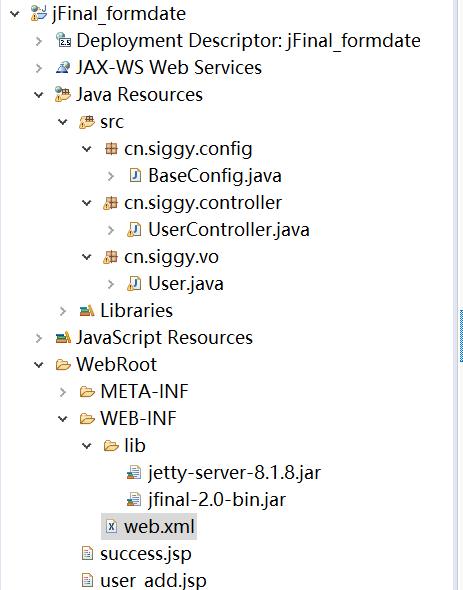Screen dimensions: 463x590
Task: Expand the BaseConfig.java node
Action: coord(111,176)
